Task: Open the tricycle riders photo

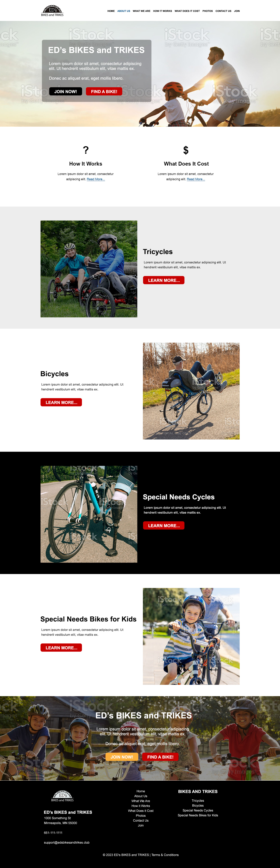Action: click(x=89, y=269)
